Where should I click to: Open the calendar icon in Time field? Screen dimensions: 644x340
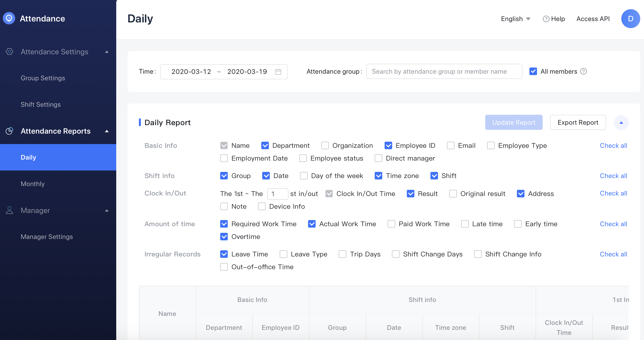point(278,72)
